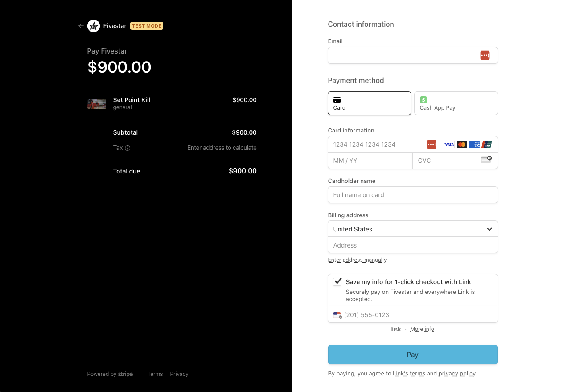The width and height of the screenshot is (584, 392).
Task: Click the Pay Fivestar label
Action: coord(107,51)
